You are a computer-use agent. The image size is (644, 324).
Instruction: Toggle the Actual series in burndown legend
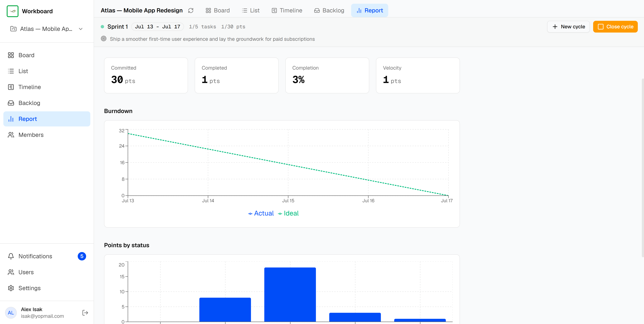pos(261,213)
